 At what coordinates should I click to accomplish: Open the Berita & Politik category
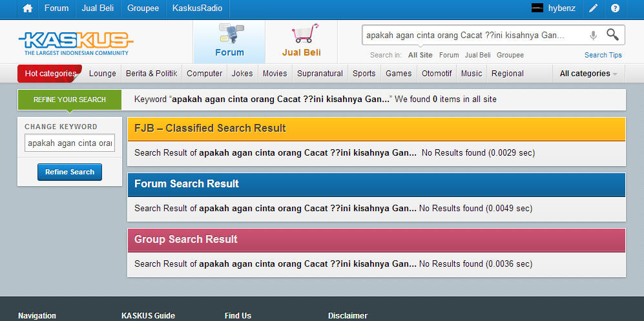[x=152, y=74]
